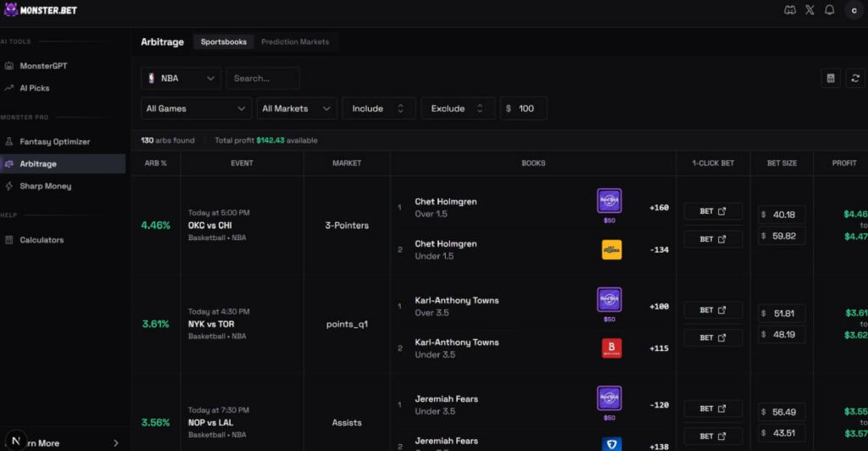Image resolution: width=868 pixels, height=451 pixels.
Task: Switch to the Sportsbooks tab
Action: click(224, 42)
